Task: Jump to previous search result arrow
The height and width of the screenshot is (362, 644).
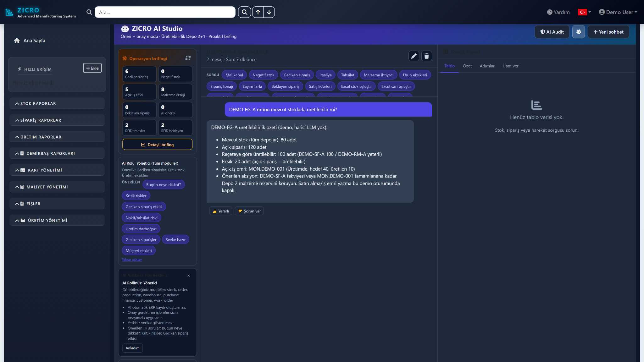Action: (x=258, y=12)
